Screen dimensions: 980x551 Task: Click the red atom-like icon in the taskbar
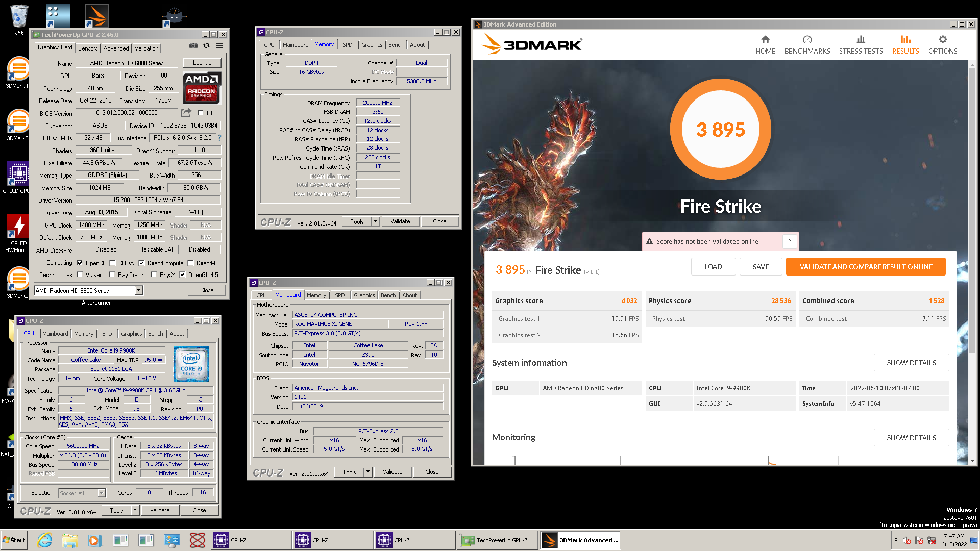coord(197,540)
